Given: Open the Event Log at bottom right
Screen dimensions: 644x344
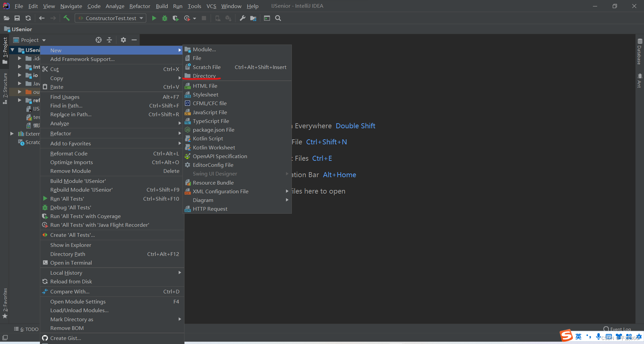Looking at the screenshot, I should (x=620, y=329).
